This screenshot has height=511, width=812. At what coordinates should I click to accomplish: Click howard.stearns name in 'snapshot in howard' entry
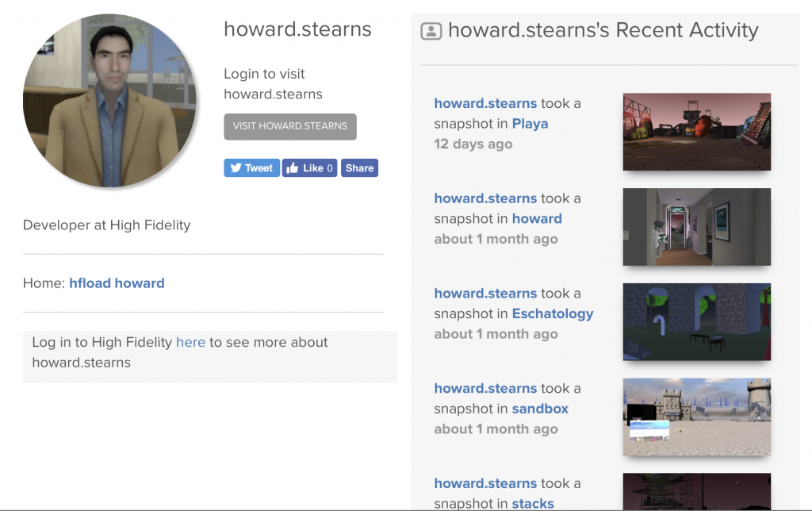coord(485,198)
